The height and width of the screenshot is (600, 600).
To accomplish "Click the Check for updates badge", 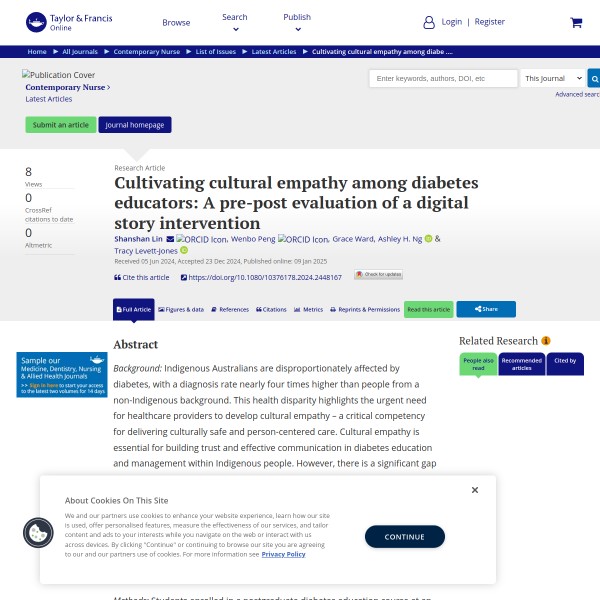I will (x=379, y=275).
